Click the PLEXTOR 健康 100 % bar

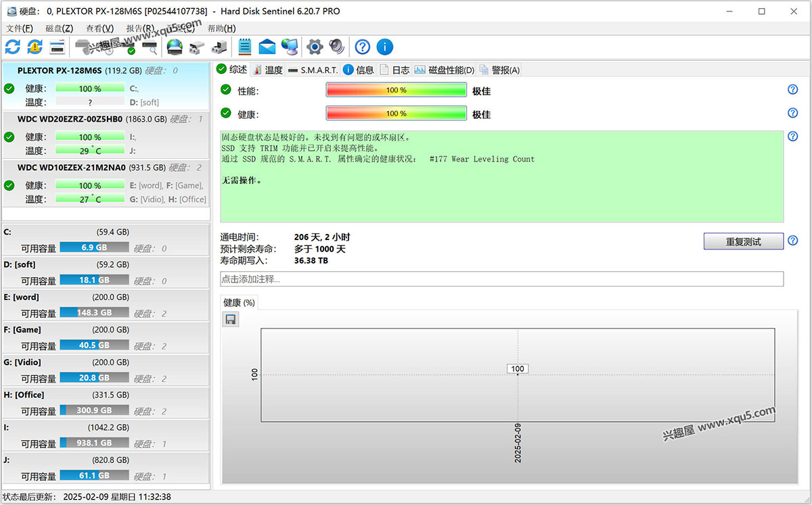[x=90, y=89]
